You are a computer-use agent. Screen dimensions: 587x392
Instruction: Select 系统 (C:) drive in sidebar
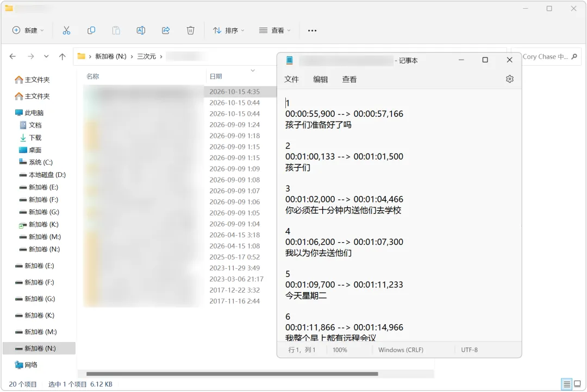(x=35, y=162)
